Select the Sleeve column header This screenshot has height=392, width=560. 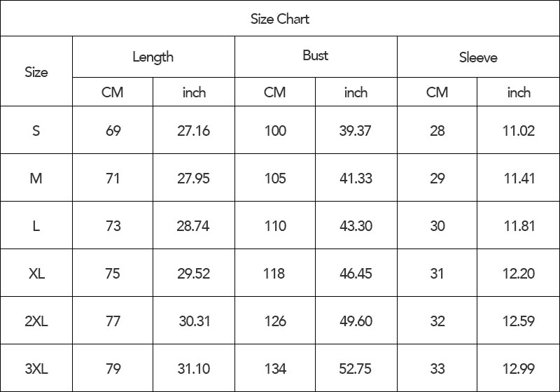pos(478,57)
